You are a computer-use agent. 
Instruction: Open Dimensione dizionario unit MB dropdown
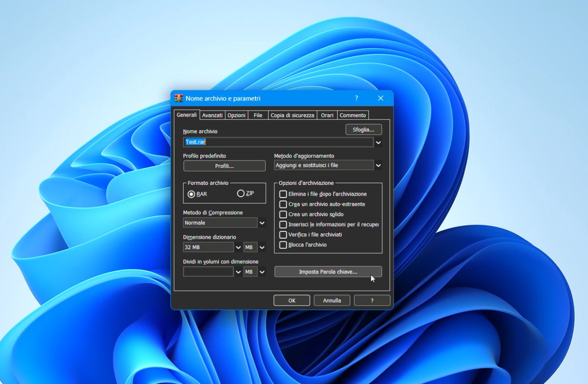tap(262, 247)
